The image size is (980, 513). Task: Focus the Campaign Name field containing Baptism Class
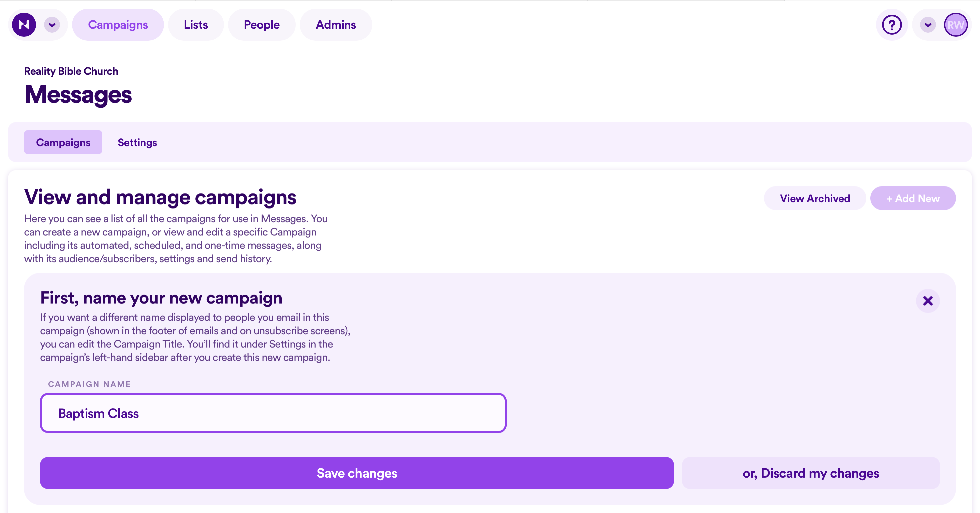coord(273,413)
